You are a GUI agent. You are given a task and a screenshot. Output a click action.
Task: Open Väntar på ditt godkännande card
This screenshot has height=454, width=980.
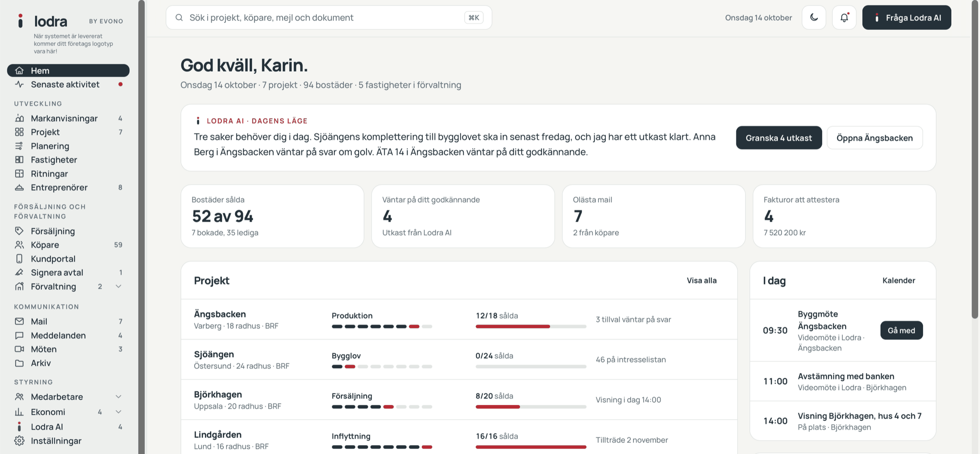pyautogui.click(x=463, y=216)
